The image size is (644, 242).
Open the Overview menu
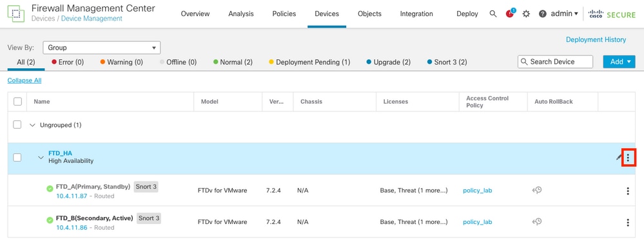point(195,14)
